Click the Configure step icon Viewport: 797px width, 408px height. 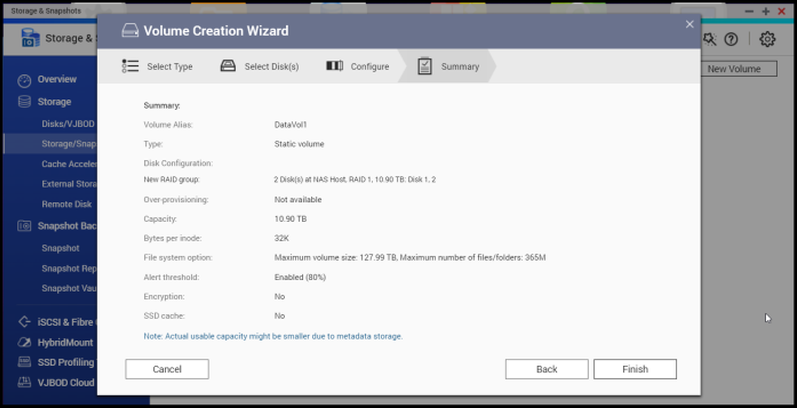(334, 66)
